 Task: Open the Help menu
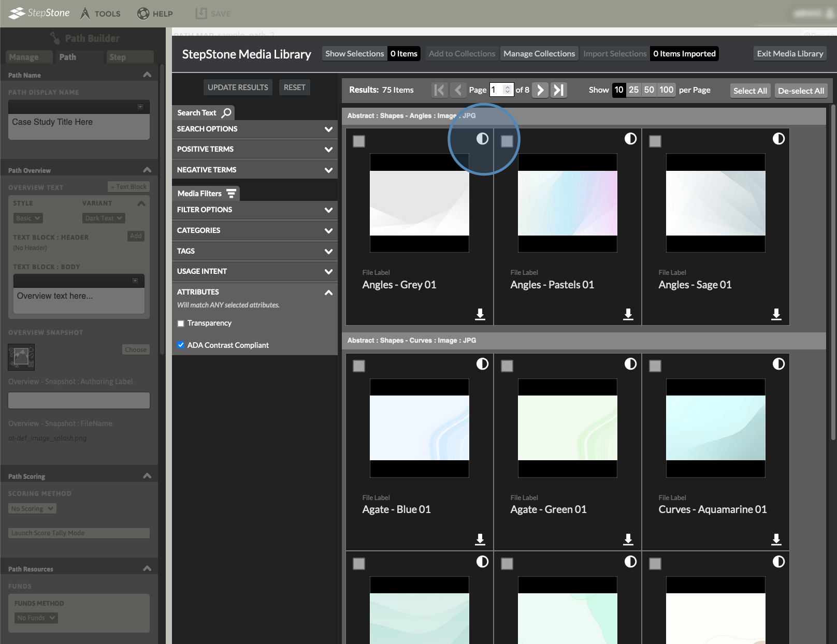155,13
